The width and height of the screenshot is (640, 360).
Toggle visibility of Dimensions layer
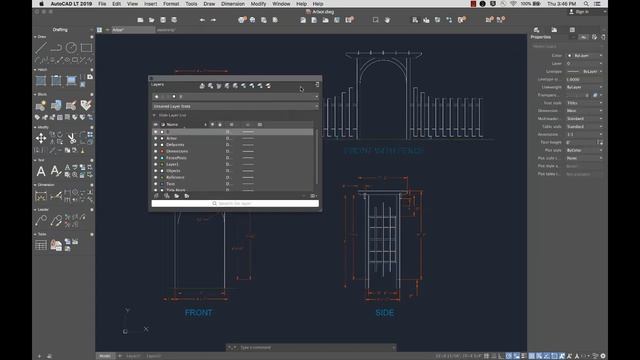(x=156, y=151)
